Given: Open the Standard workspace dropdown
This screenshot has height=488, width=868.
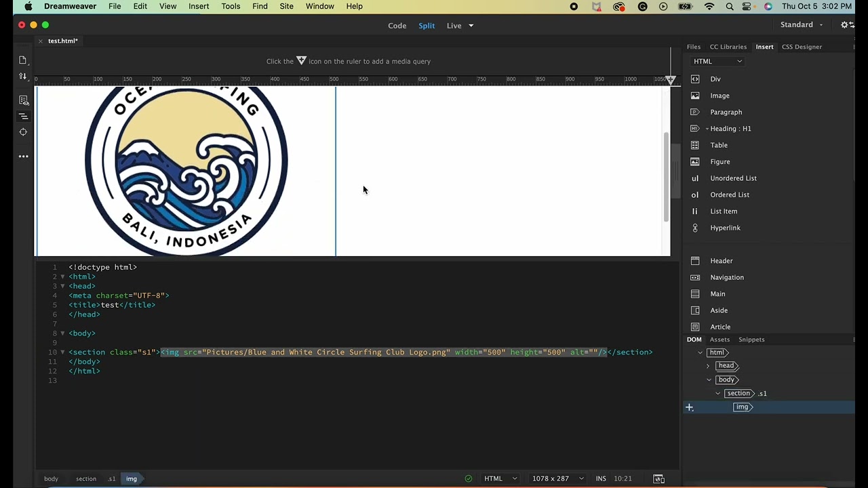Looking at the screenshot, I should point(802,25).
